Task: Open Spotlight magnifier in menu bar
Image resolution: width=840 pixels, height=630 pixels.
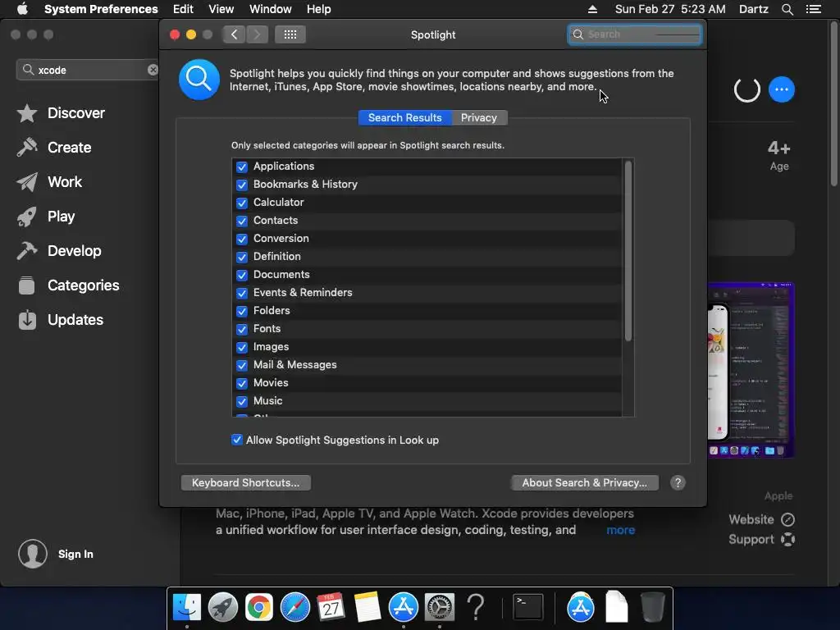Action: click(x=787, y=9)
